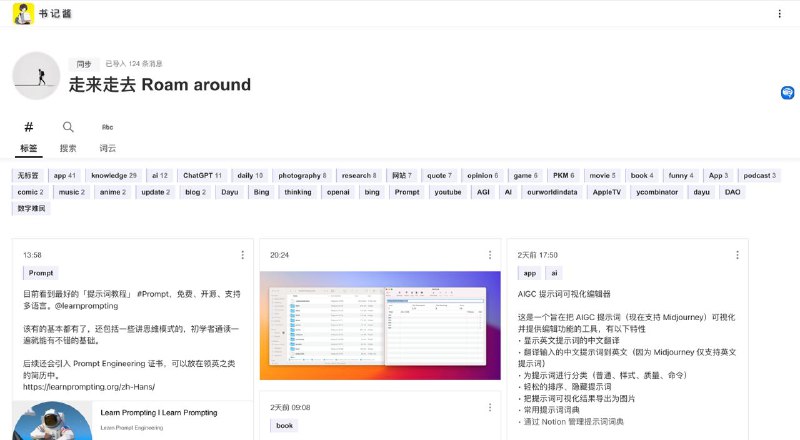Choose the game 6 tag
Viewport: 800px width, 440px height.
[525, 176]
